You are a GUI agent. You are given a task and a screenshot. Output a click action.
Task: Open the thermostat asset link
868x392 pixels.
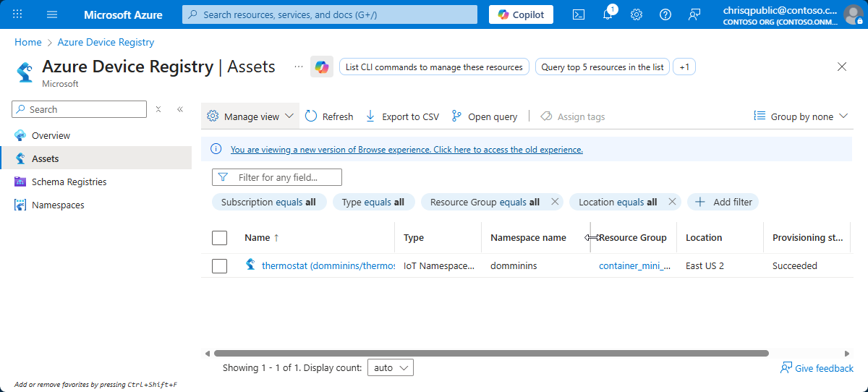point(328,265)
